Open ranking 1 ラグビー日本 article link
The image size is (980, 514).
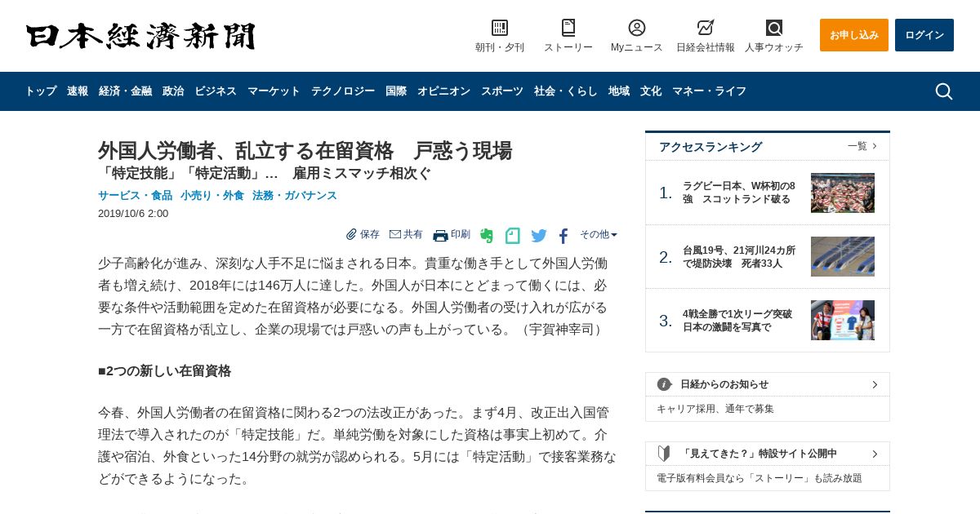tap(740, 193)
